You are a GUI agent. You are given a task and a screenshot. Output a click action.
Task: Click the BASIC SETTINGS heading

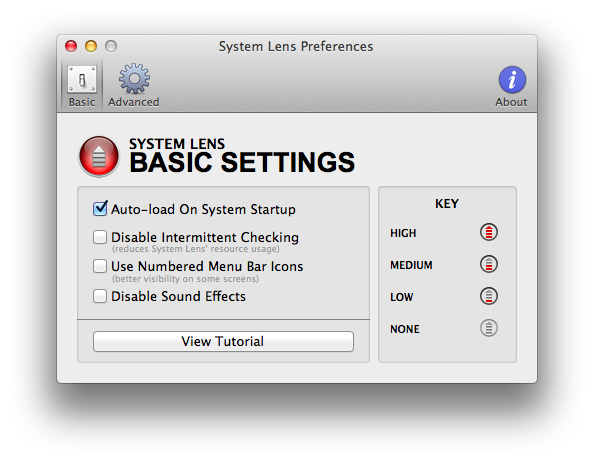(242, 163)
